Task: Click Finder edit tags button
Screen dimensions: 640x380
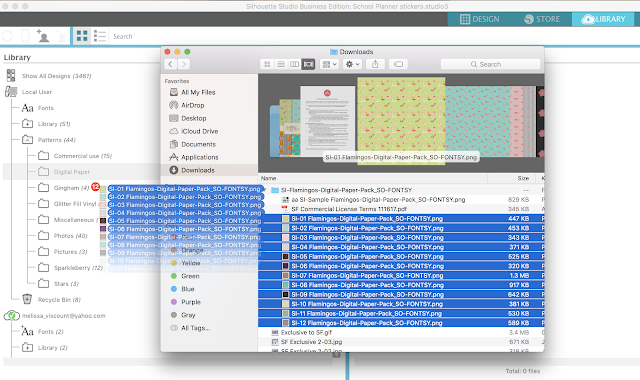Action: [398, 64]
